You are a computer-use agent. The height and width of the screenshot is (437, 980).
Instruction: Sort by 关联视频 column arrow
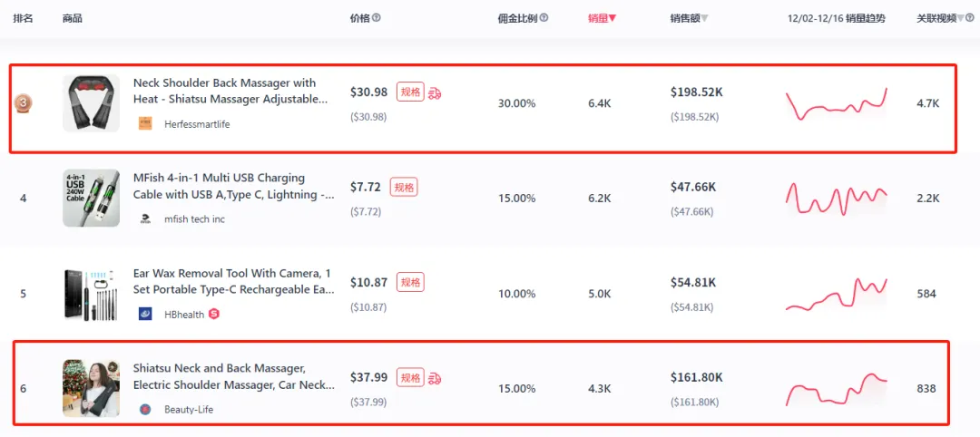(x=961, y=19)
